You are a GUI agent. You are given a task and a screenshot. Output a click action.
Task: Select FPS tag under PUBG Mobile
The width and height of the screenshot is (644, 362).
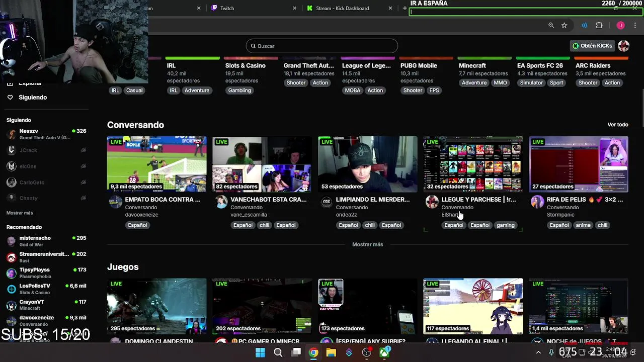pos(434,90)
